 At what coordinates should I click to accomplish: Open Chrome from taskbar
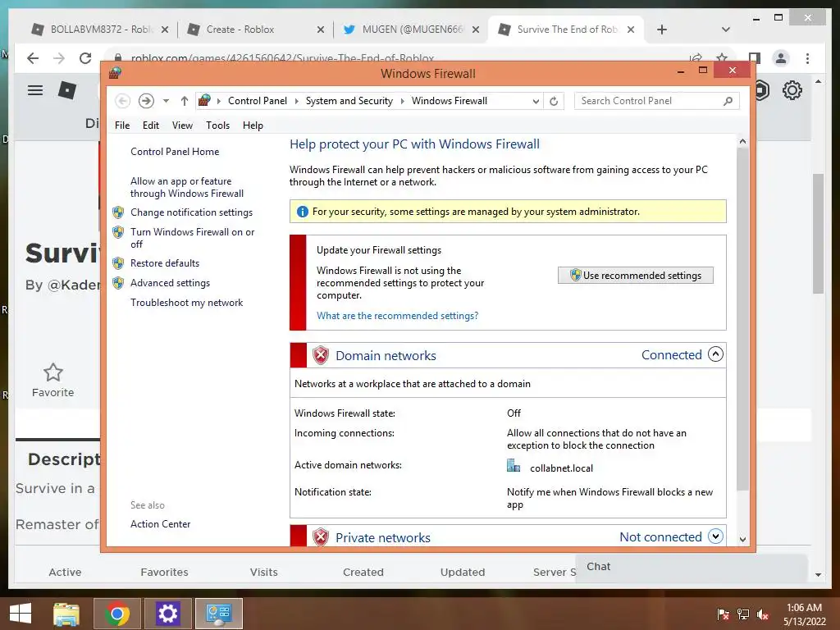click(x=117, y=614)
